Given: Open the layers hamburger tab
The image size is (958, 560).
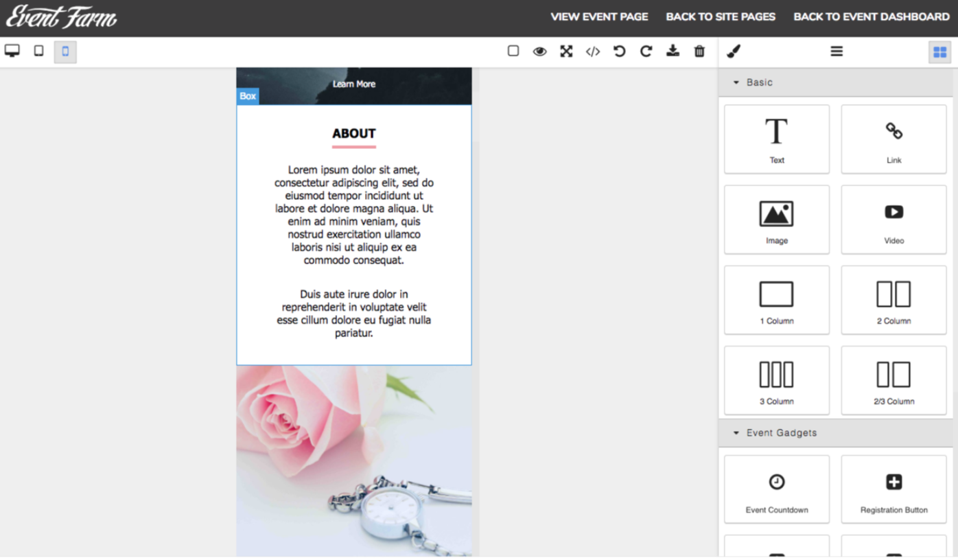Looking at the screenshot, I should 837,51.
